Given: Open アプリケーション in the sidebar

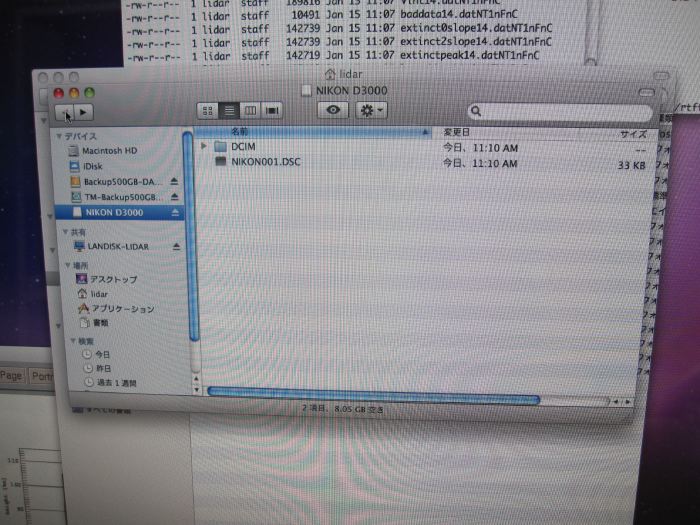Looking at the screenshot, I should click(x=117, y=308).
